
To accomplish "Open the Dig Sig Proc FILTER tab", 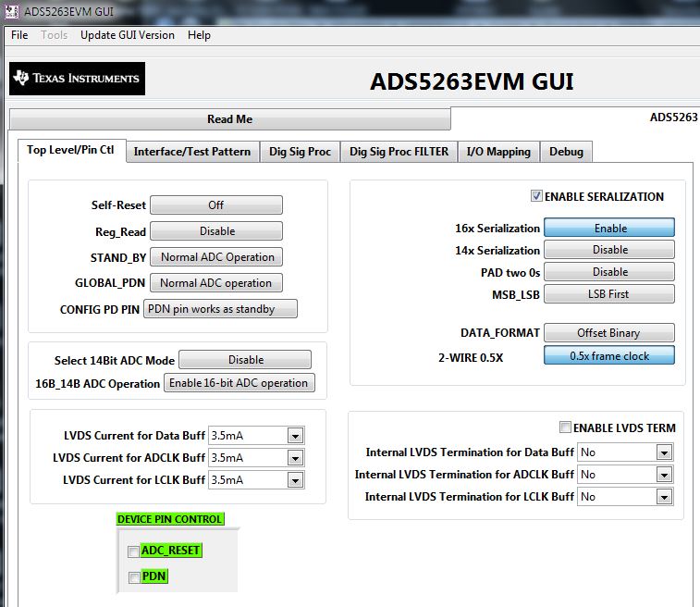I will [399, 152].
